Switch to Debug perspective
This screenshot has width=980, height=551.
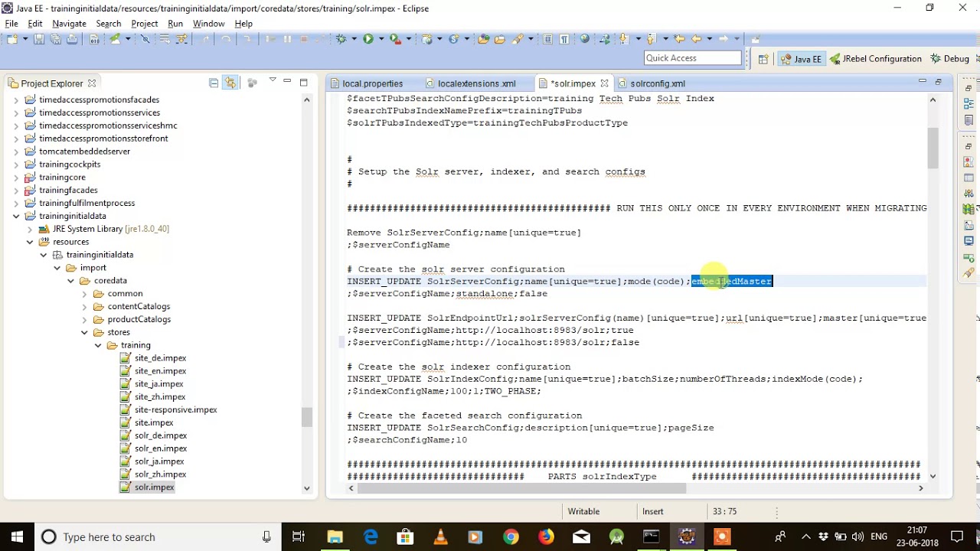pyautogui.click(x=949, y=59)
